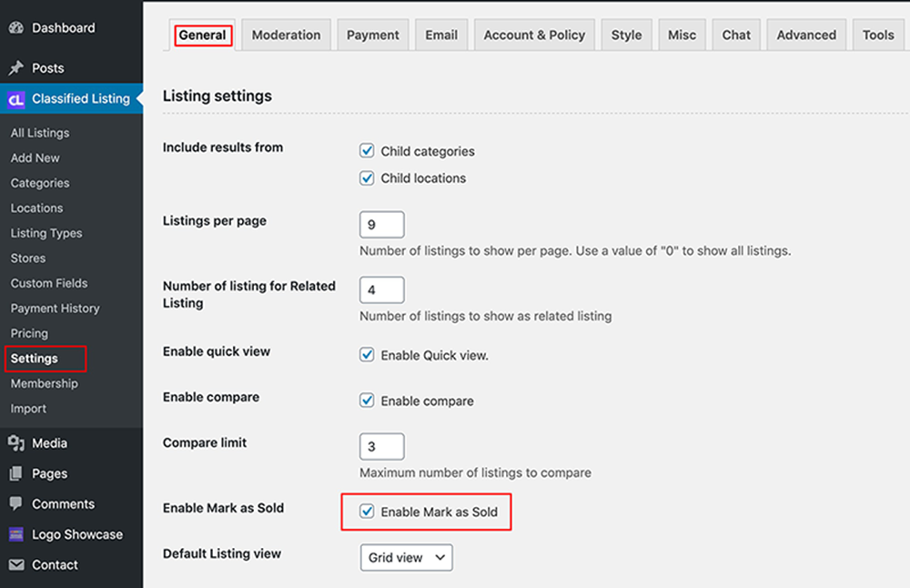Toggle the Enable compare checkbox
The width and height of the screenshot is (910, 588).
pos(367,400)
